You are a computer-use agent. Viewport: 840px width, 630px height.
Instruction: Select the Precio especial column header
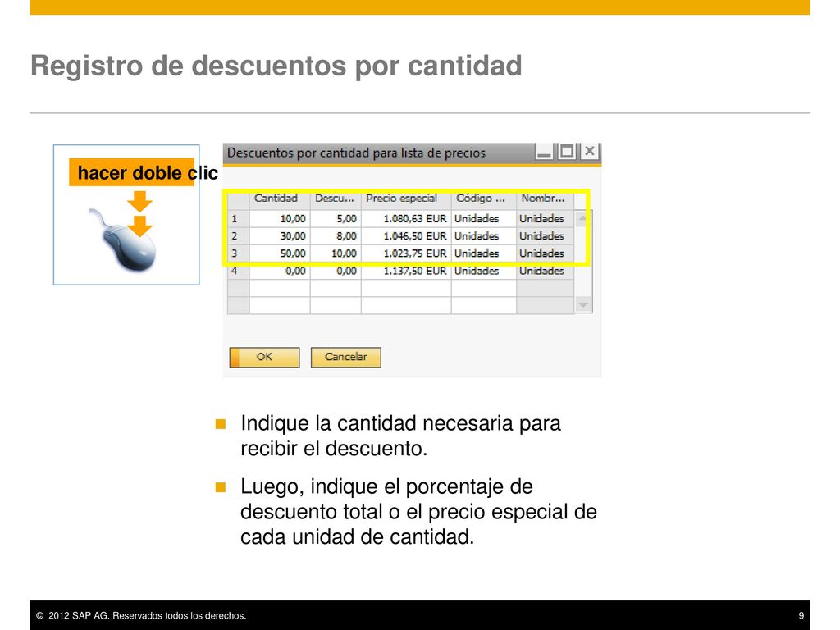click(406, 199)
